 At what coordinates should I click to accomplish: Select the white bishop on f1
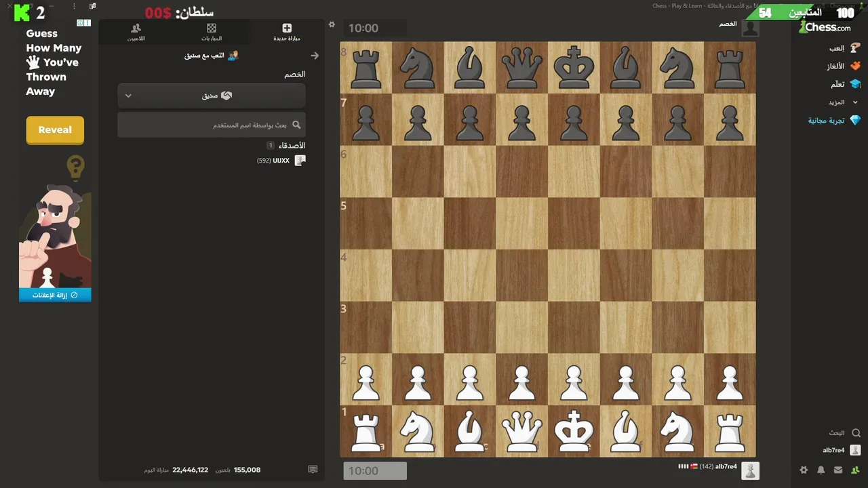626,430
